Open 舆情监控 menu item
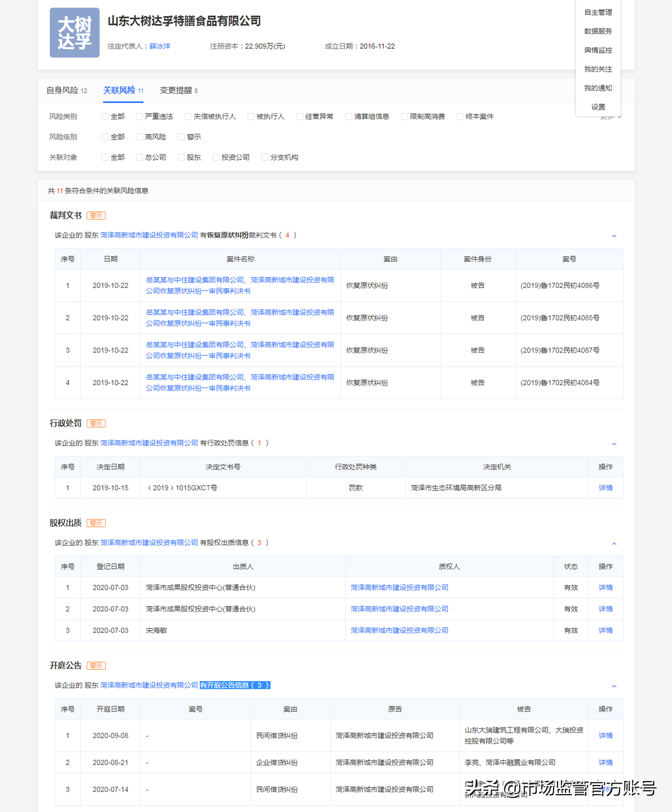 (x=598, y=50)
